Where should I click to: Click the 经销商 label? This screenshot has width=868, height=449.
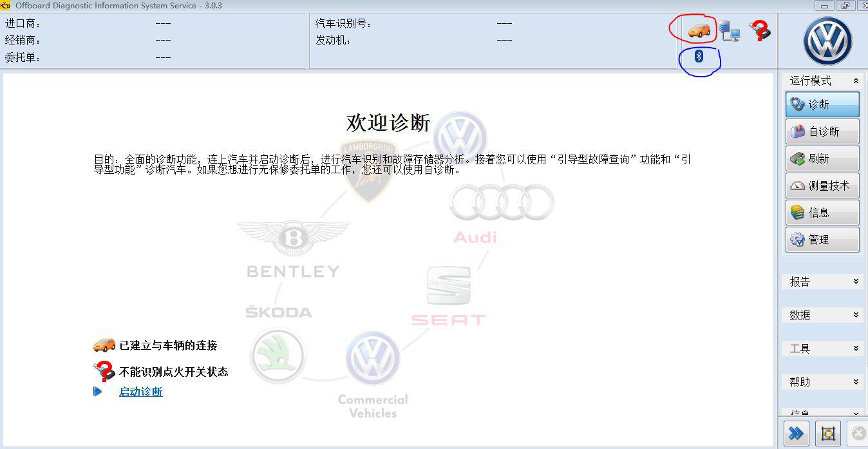[x=23, y=40]
